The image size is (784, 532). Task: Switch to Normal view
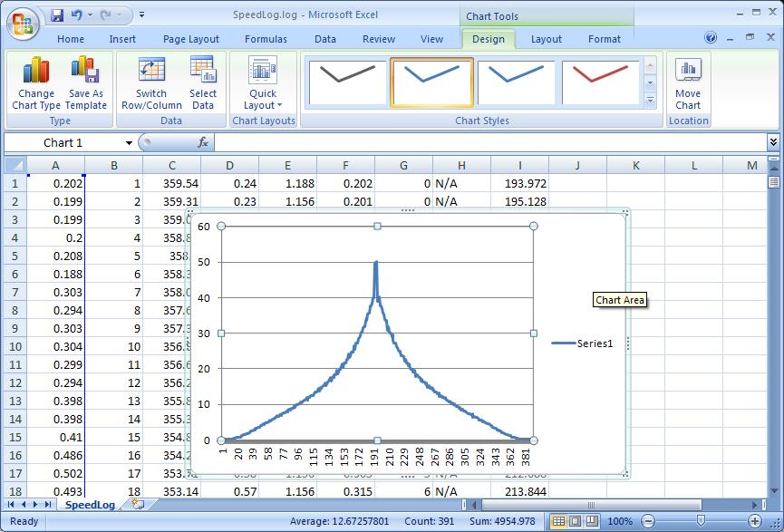[558, 521]
